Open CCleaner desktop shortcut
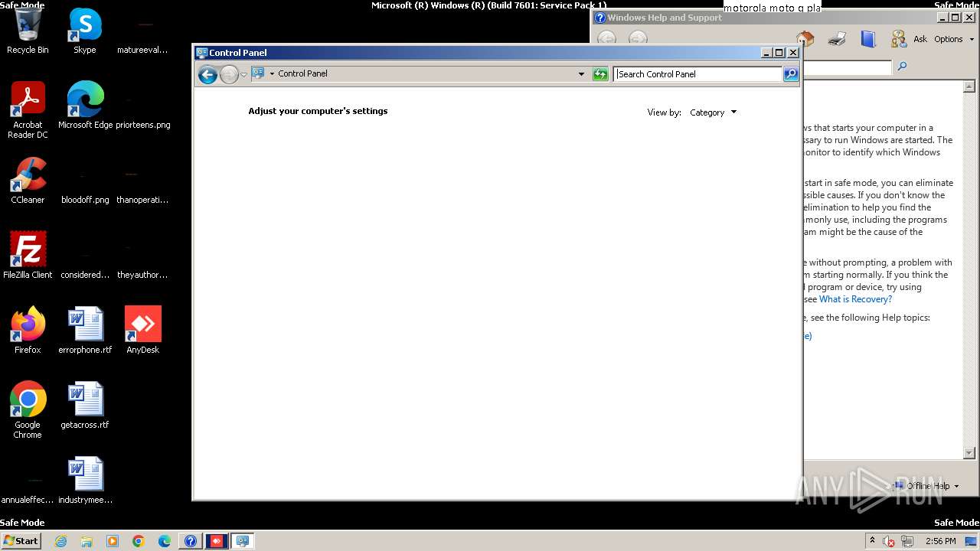This screenshot has width=980, height=551. pos(28,181)
